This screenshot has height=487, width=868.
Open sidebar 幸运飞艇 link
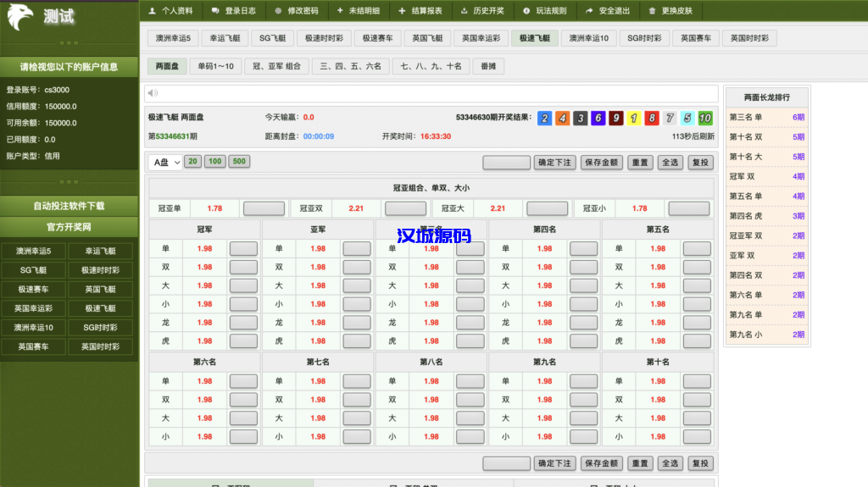point(100,251)
